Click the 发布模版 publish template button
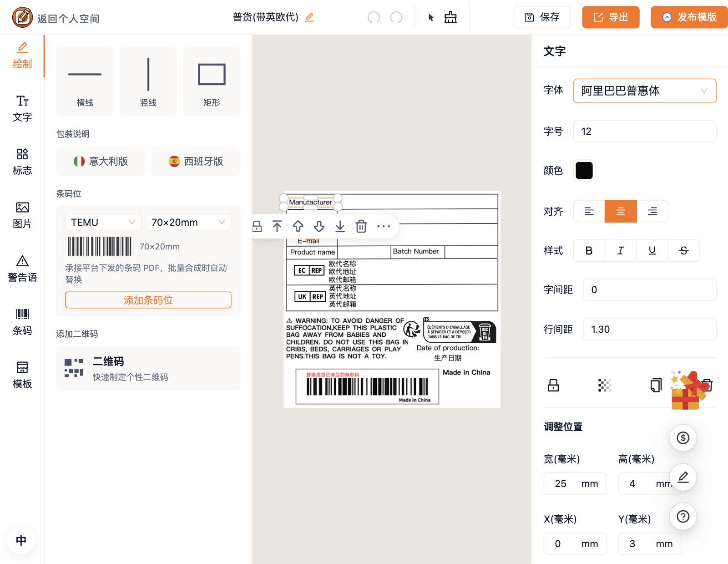 point(689,17)
